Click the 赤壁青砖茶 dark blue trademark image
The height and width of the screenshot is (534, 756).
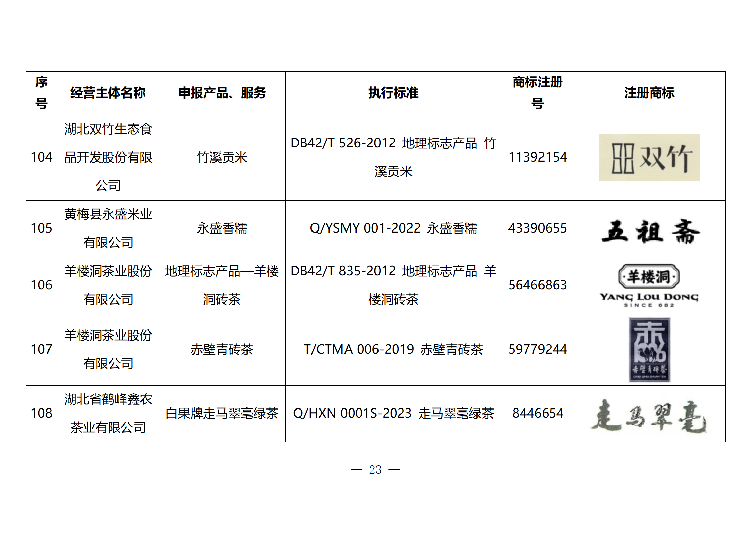click(649, 349)
